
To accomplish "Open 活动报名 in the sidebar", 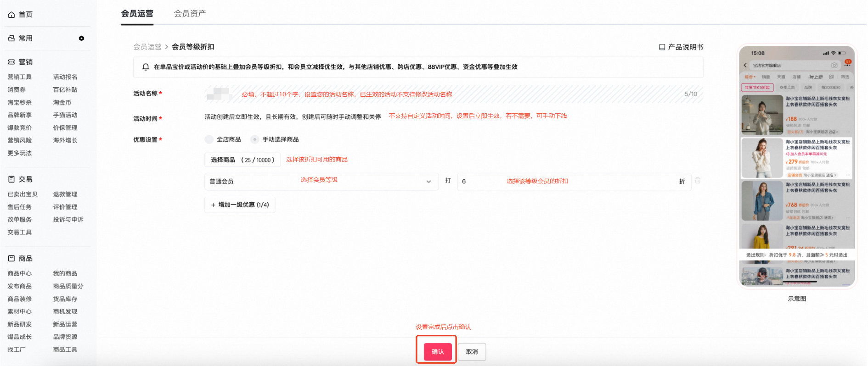I will [65, 77].
